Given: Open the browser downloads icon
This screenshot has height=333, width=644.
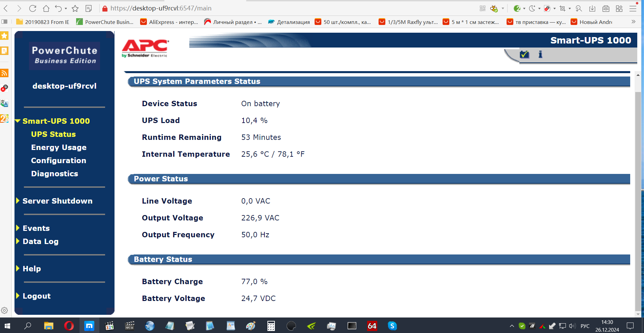Looking at the screenshot, I should [592, 8].
